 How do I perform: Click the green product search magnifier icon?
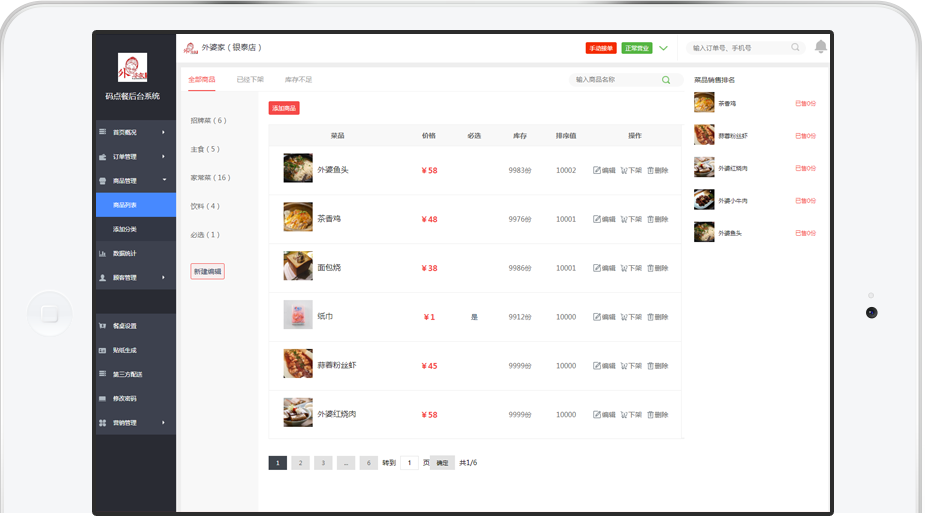[x=666, y=80]
